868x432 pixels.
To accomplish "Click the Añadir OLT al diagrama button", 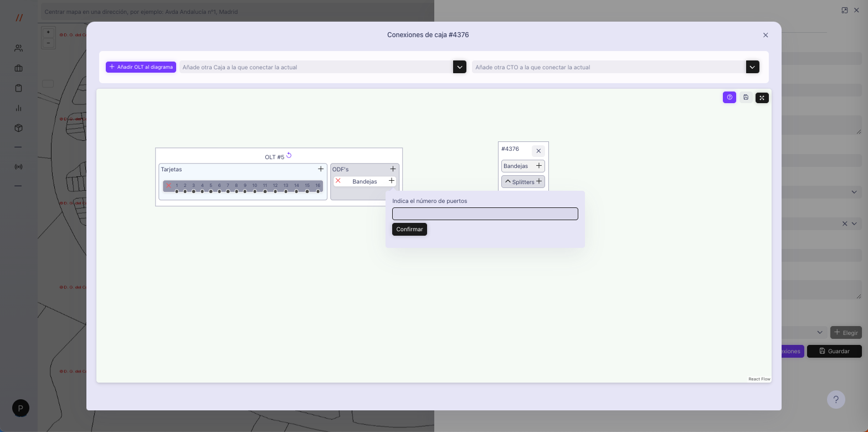I will [141, 67].
